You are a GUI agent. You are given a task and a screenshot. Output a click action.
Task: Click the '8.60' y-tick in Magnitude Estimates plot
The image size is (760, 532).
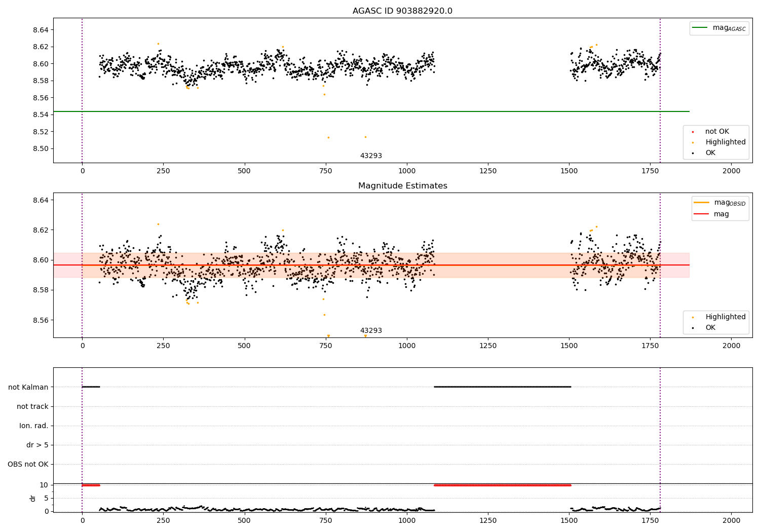click(x=41, y=260)
